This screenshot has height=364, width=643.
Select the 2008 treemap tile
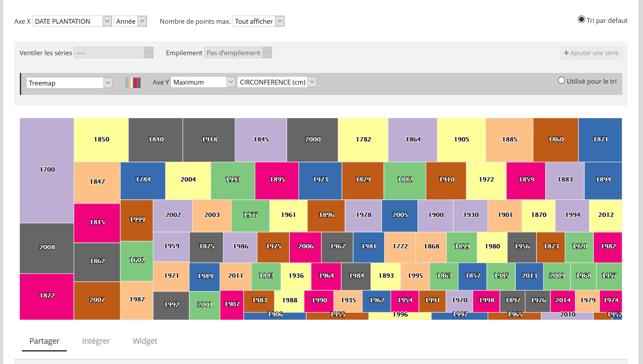[x=47, y=248]
